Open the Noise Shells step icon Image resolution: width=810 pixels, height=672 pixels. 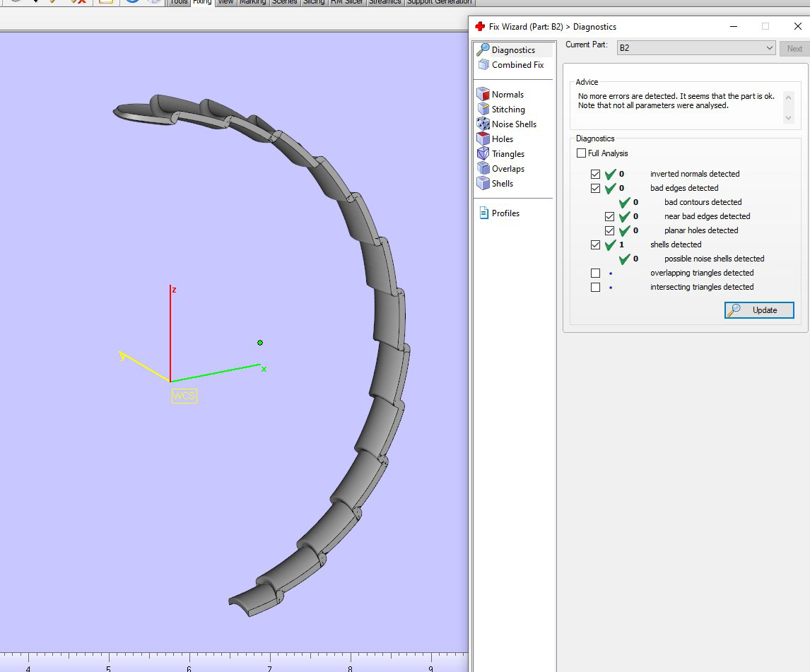[x=483, y=124]
